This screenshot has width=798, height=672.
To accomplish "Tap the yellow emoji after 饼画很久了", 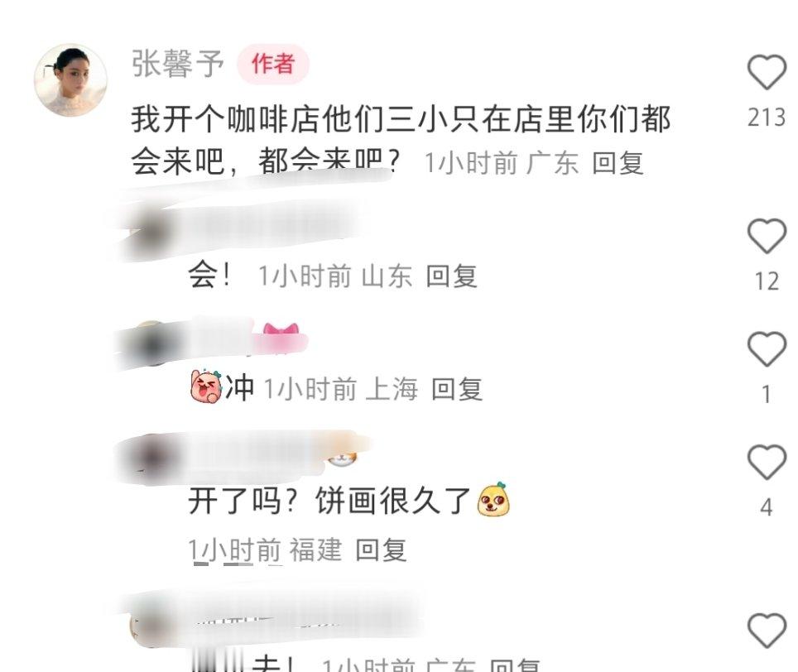I will click(493, 499).
